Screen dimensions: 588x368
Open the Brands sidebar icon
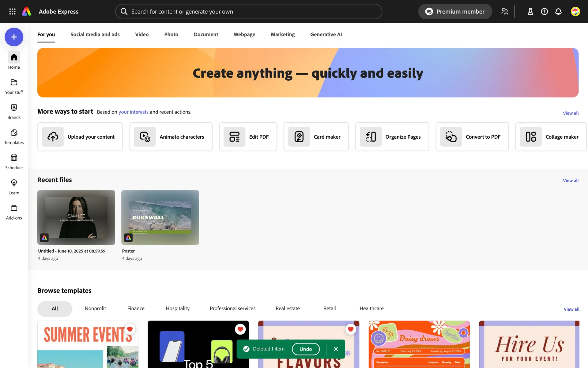[14, 108]
